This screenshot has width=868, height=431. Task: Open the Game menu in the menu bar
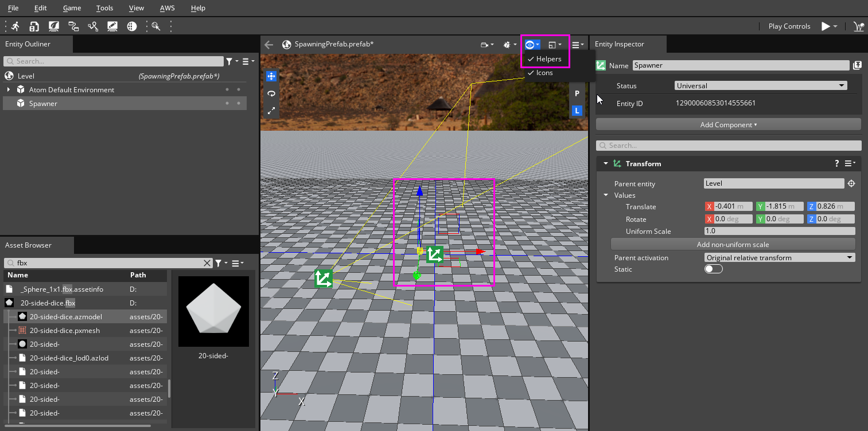(72, 7)
